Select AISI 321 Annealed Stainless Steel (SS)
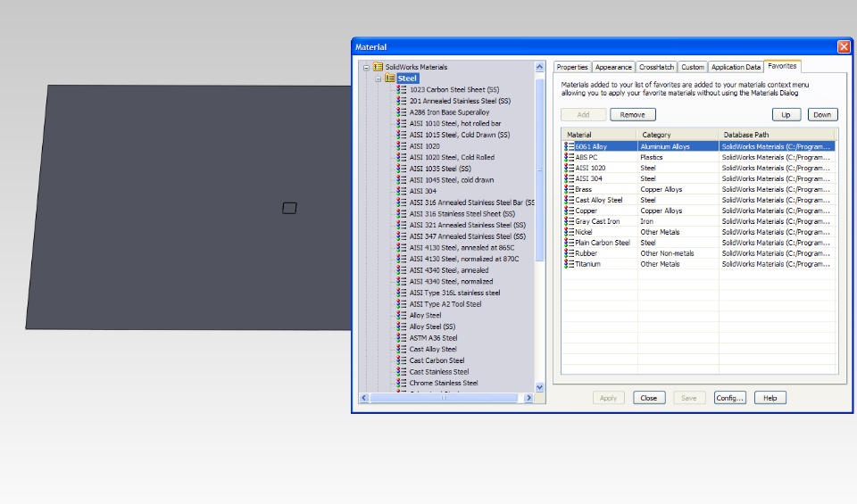Screen dimensions: 857x504 [x=467, y=225]
